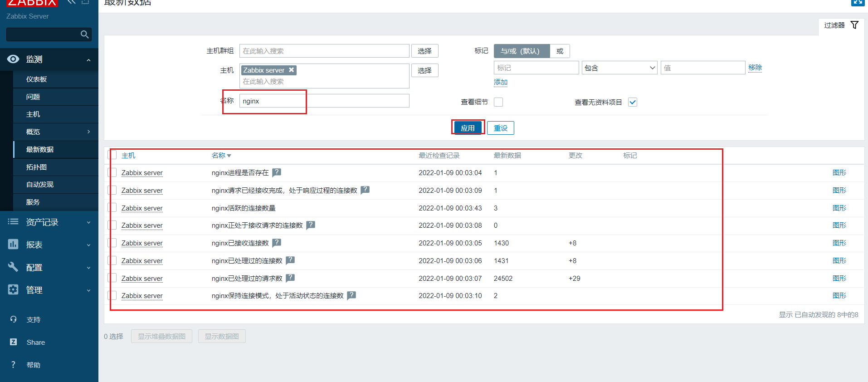
Task: Click the 主机群组 search input
Action: [324, 51]
